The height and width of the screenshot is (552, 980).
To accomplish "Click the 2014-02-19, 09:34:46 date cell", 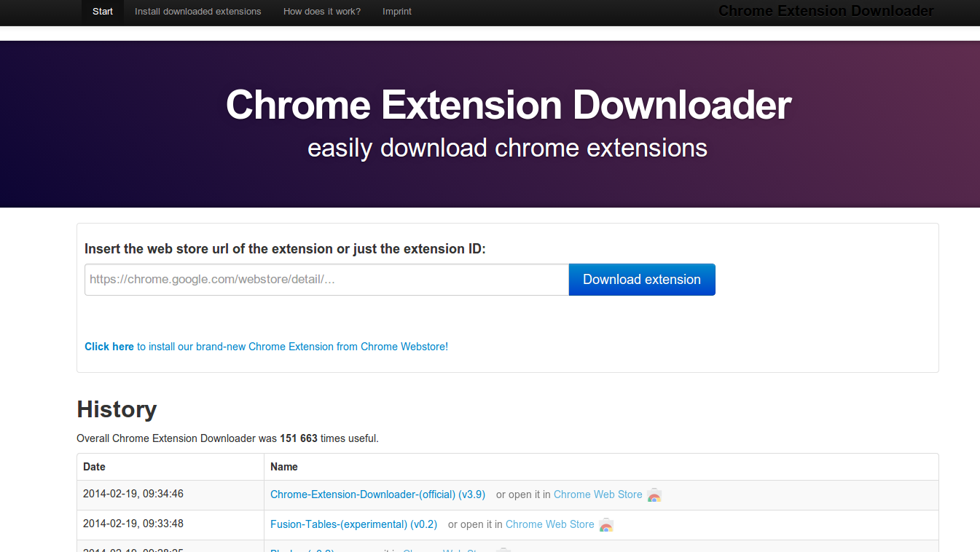I will (133, 494).
